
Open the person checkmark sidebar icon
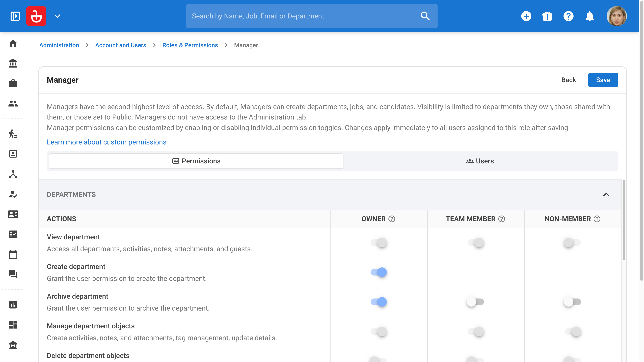click(x=13, y=194)
